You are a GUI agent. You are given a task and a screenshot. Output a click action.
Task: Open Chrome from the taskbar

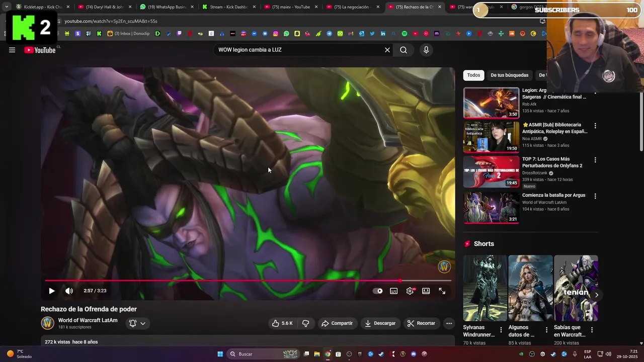tap(328, 354)
